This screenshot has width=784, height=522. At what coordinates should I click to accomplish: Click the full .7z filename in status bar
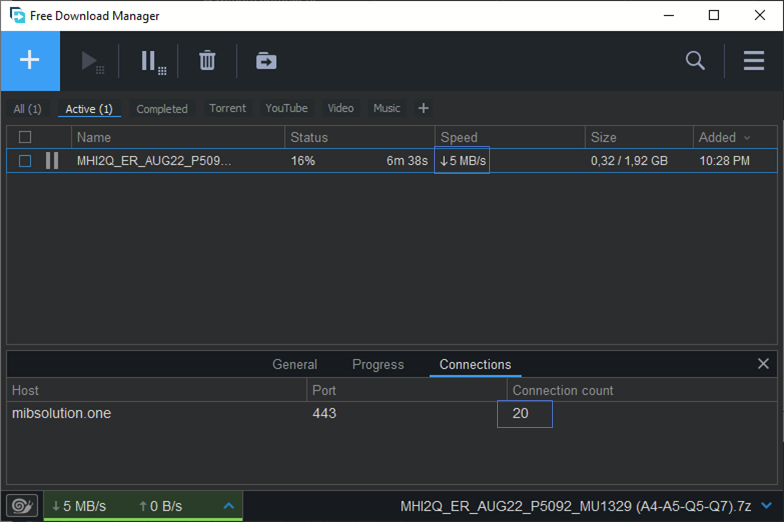pyautogui.click(x=576, y=506)
